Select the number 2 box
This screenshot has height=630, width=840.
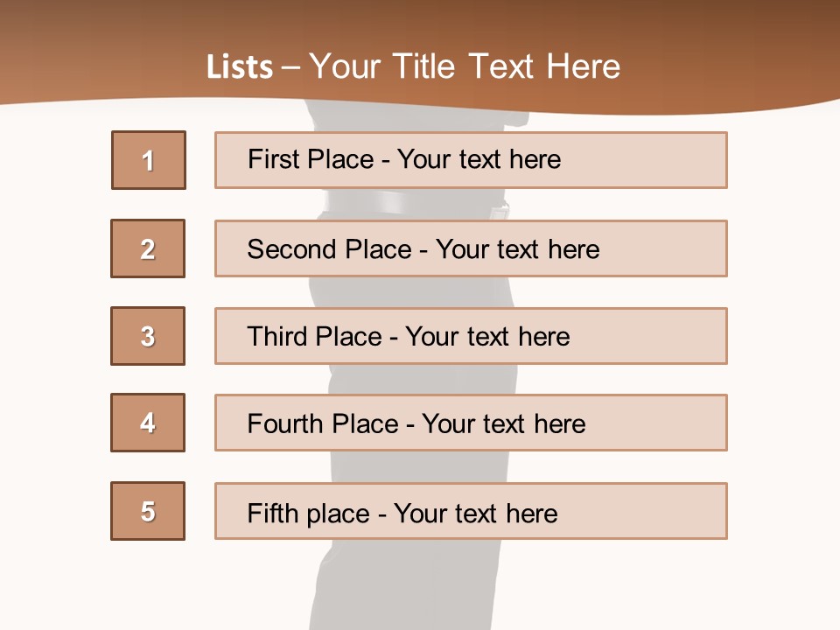coord(148,248)
